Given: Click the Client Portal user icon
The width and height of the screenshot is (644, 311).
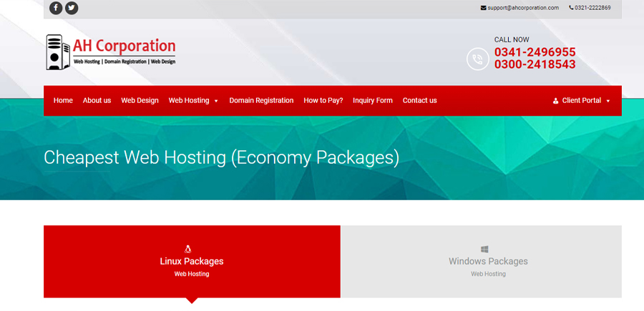Looking at the screenshot, I should 556,101.
